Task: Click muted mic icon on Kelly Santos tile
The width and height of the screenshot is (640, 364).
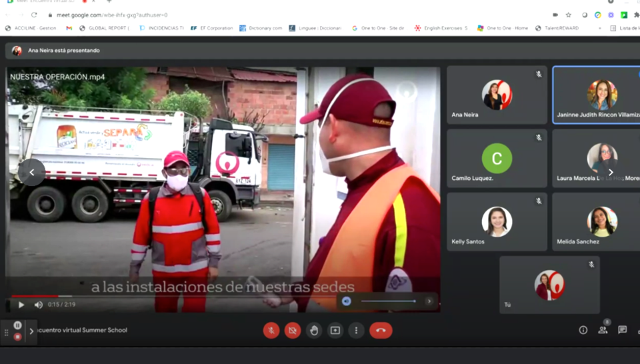Action: pyautogui.click(x=539, y=201)
